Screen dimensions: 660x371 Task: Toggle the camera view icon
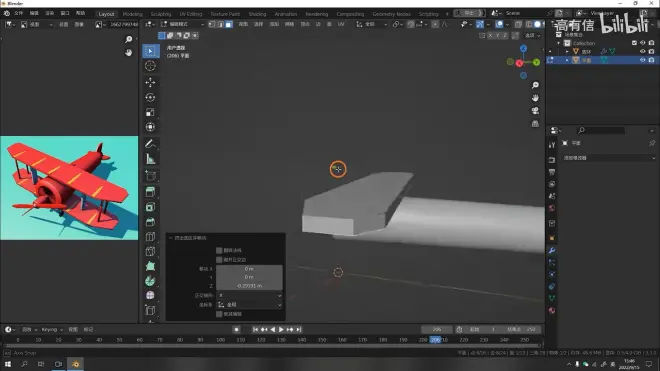tap(535, 111)
